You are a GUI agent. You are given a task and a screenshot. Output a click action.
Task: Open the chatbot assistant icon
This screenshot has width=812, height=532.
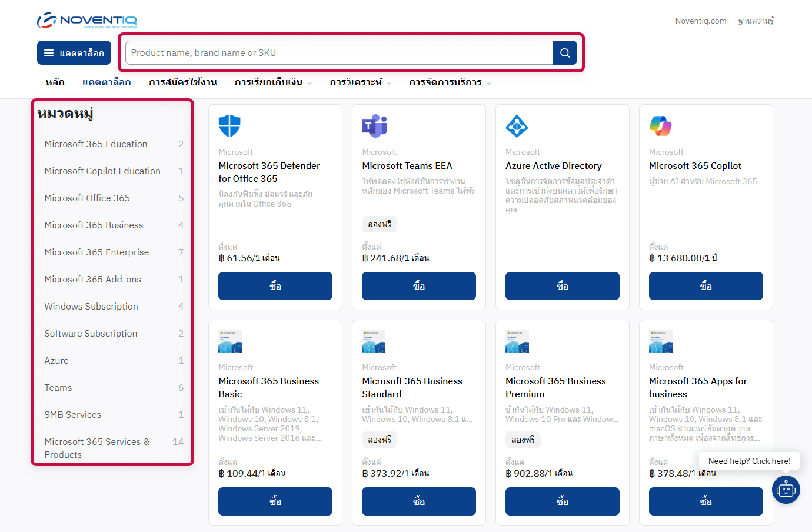(x=786, y=489)
